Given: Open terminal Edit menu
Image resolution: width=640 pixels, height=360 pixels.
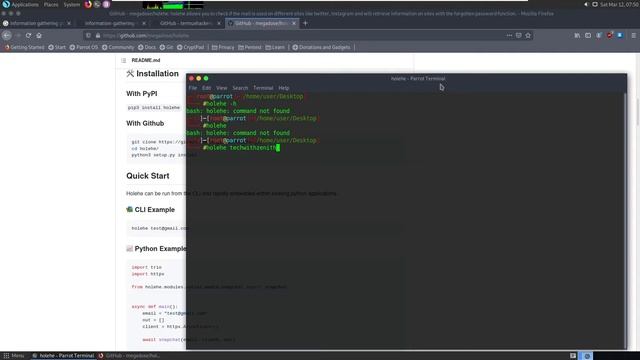Looking at the screenshot, I should coord(207,88).
